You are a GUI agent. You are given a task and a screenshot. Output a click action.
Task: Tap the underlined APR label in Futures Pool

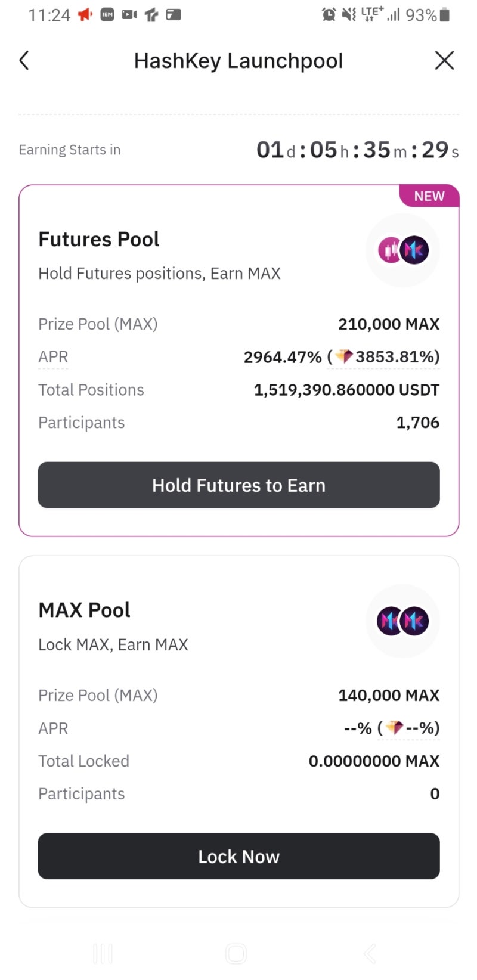click(53, 357)
